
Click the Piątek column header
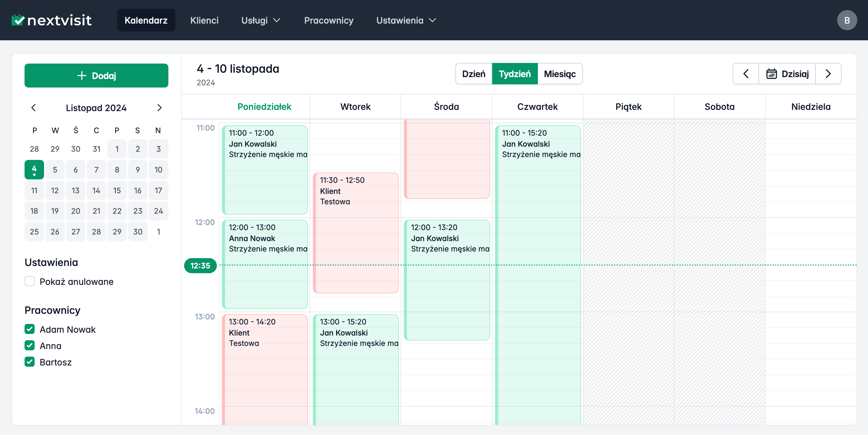(x=628, y=106)
